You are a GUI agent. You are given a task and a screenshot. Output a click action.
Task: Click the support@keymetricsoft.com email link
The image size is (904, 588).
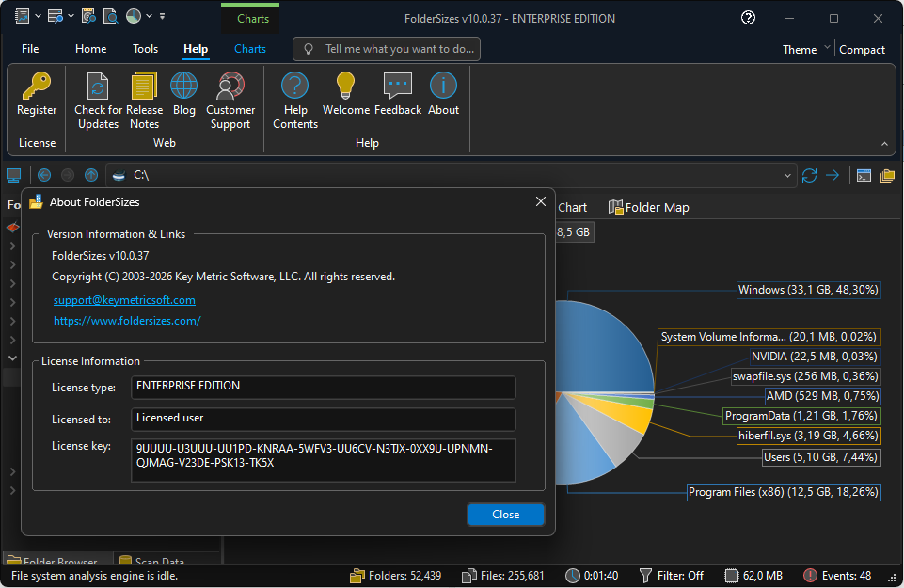pos(124,300)
